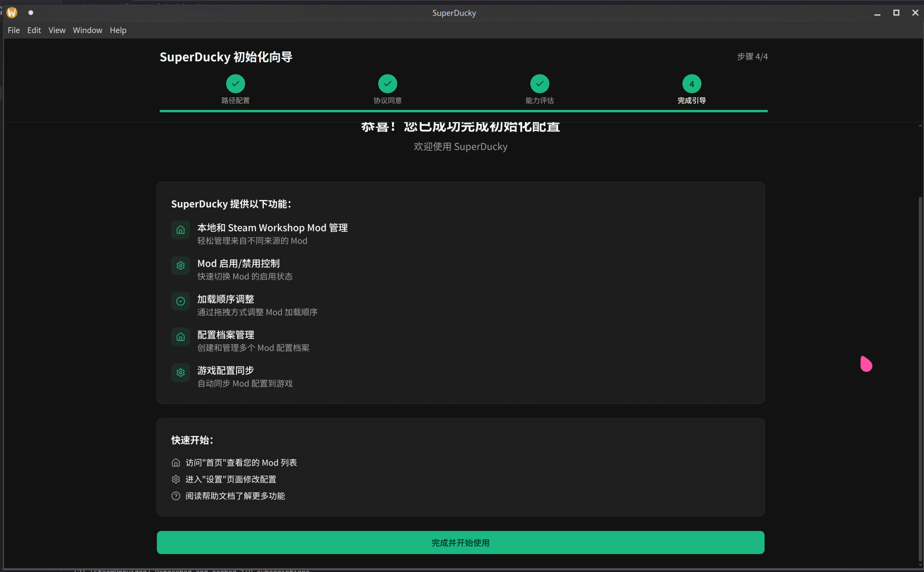This screenshot has width=924, height=572.
Task: Click the gear icon beside 游戏配置同步
Action: pos(180,372)
